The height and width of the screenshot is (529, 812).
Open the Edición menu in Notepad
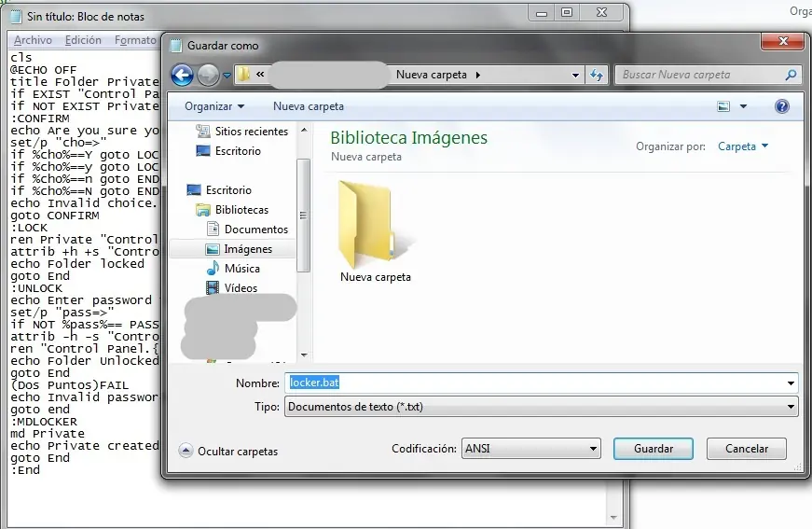[83, 40]
